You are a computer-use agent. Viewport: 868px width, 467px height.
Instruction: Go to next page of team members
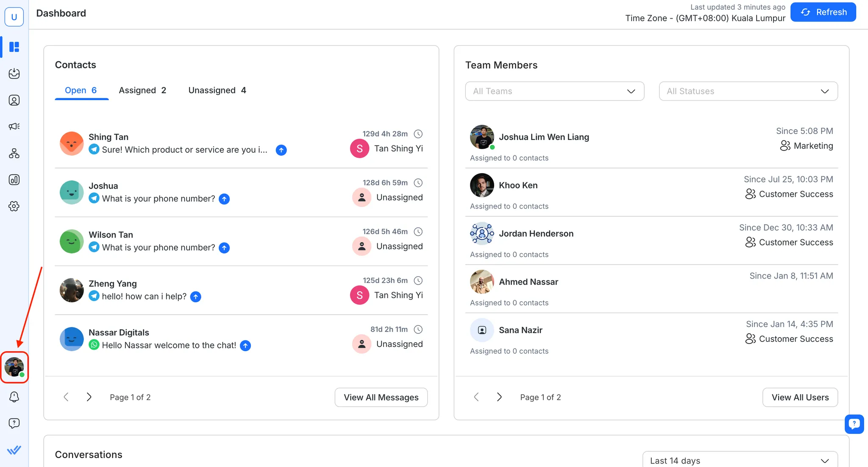[499, 397]
